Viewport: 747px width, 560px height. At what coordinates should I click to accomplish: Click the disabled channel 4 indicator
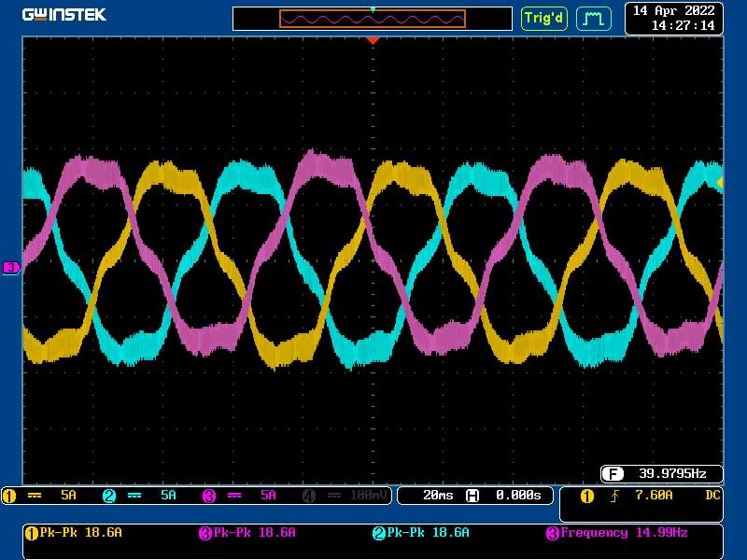pos(309,497)
